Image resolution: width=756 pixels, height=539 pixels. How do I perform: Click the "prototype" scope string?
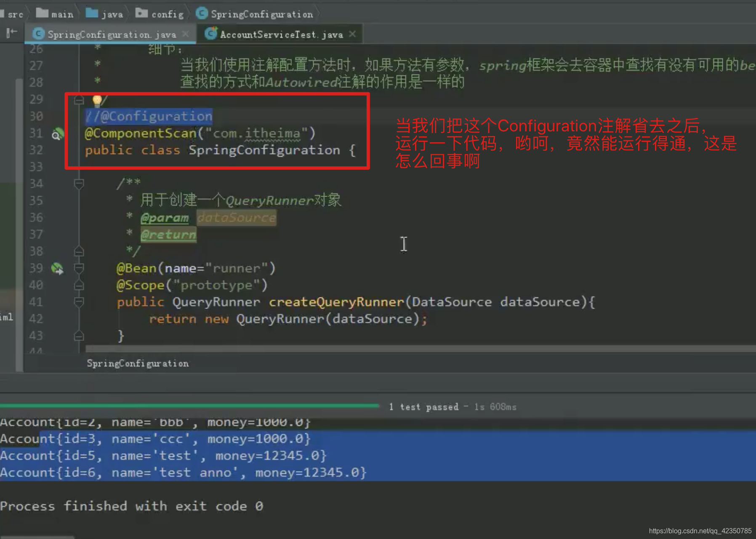(x=216, y=285)
